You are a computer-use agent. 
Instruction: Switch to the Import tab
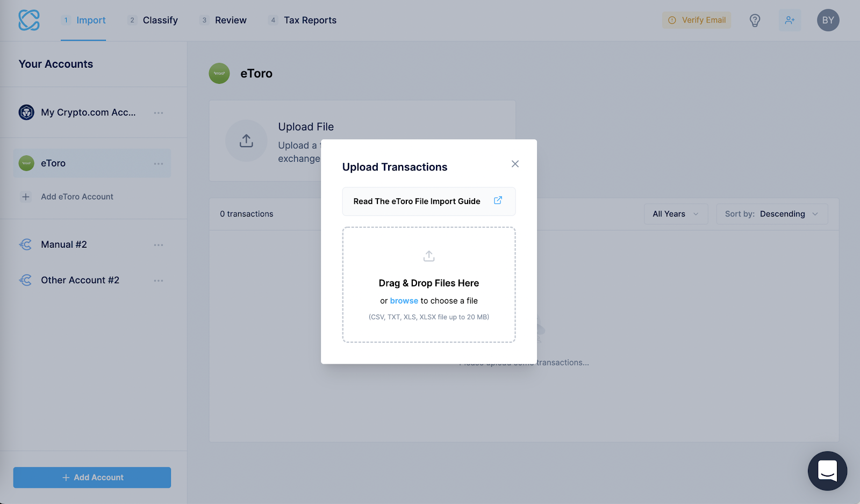point(83,20)
